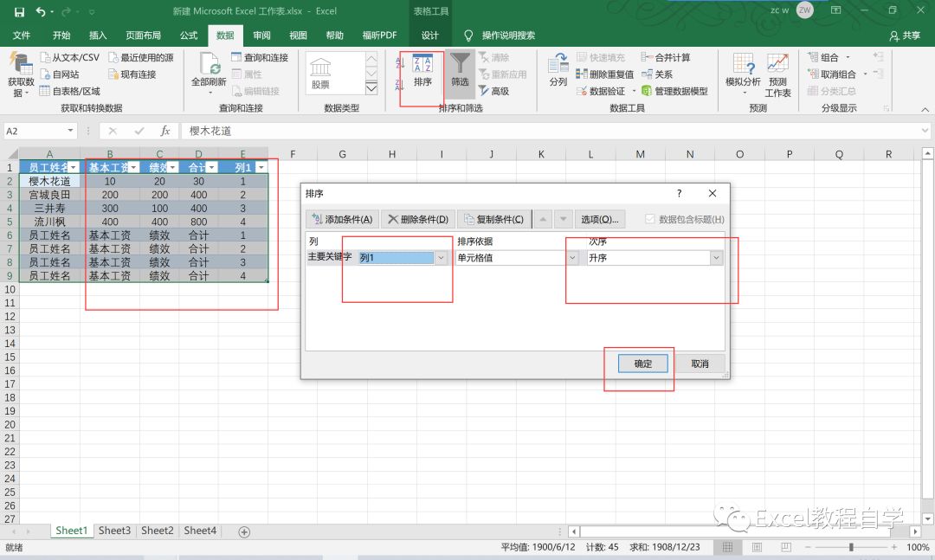935x560 pixels.
Task: Open Manage Data Model (管理数据模型)
Action: (x=674, y=91)
